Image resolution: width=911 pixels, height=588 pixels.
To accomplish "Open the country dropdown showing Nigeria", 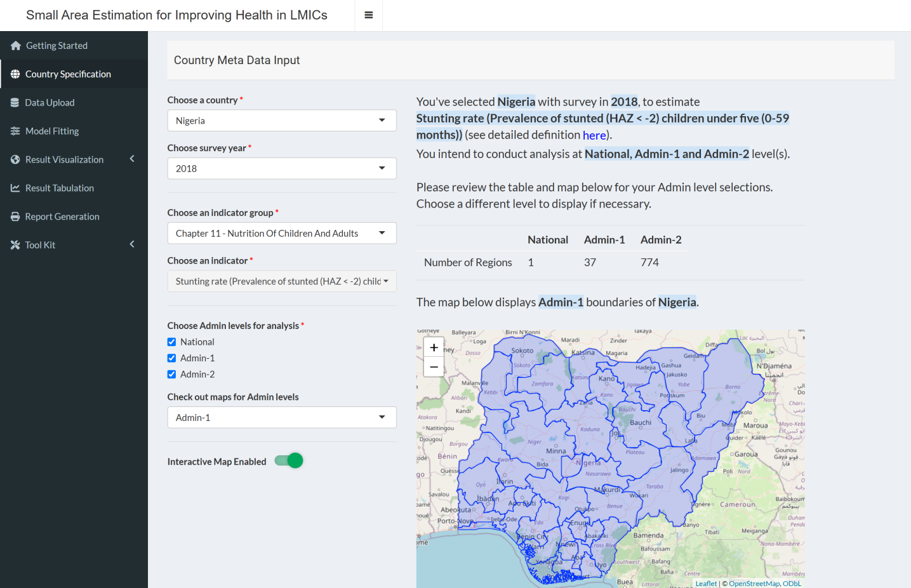I will [281, 121].
